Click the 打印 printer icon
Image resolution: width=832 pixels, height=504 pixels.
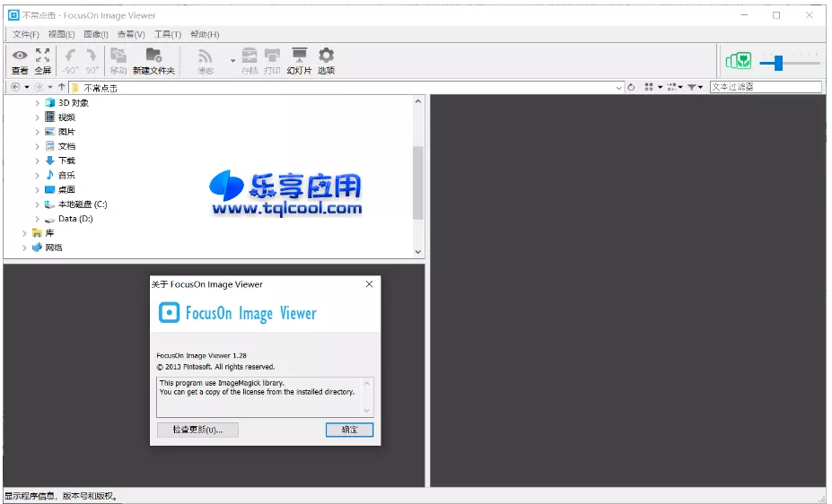pos(272,55)
